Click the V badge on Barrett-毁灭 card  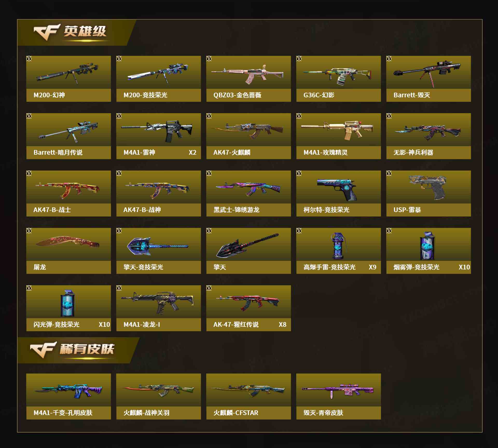pyautogui.click(x=389, y=59)
